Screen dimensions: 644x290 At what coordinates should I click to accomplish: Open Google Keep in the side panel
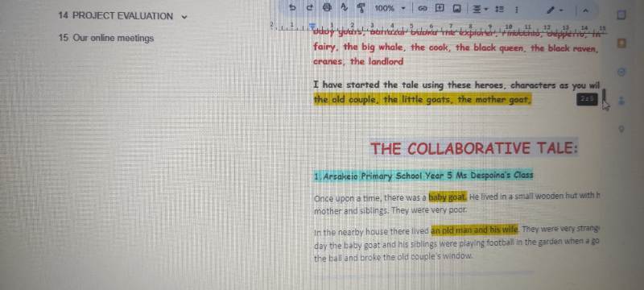621,43
